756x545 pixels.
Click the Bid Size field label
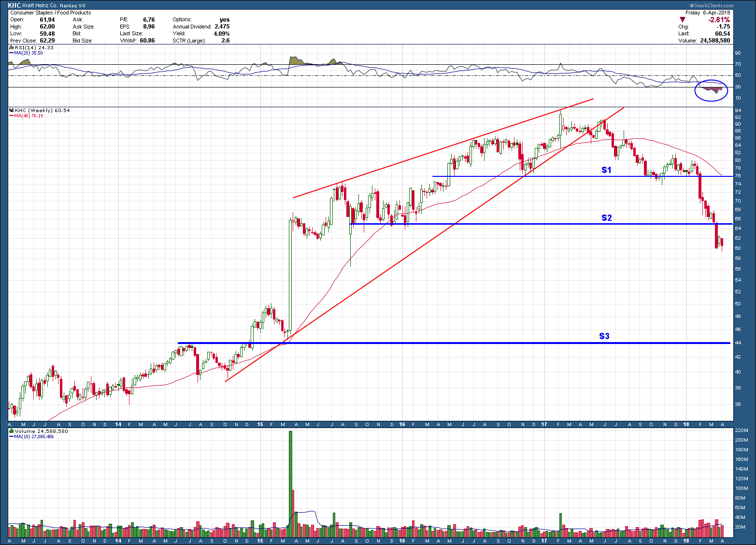(x=83, y=41)
